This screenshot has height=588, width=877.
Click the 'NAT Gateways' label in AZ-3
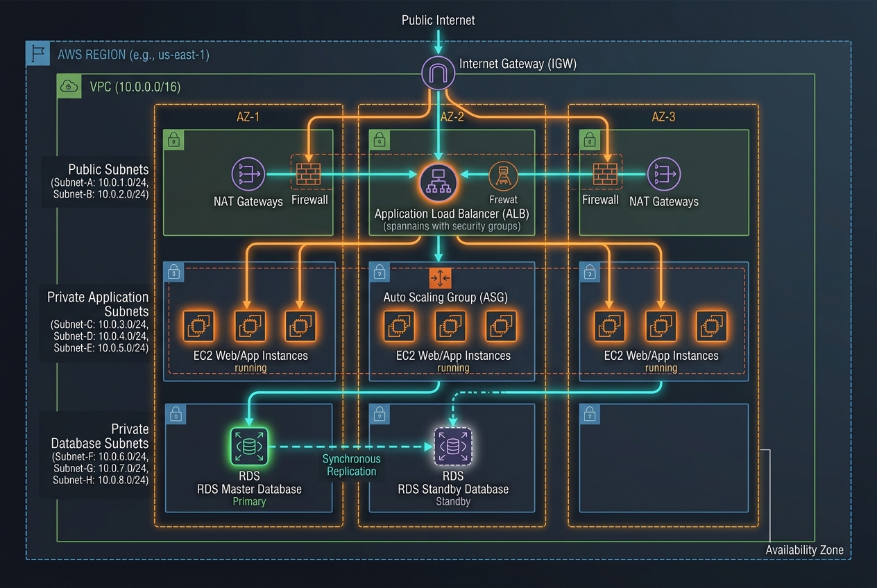664,202
